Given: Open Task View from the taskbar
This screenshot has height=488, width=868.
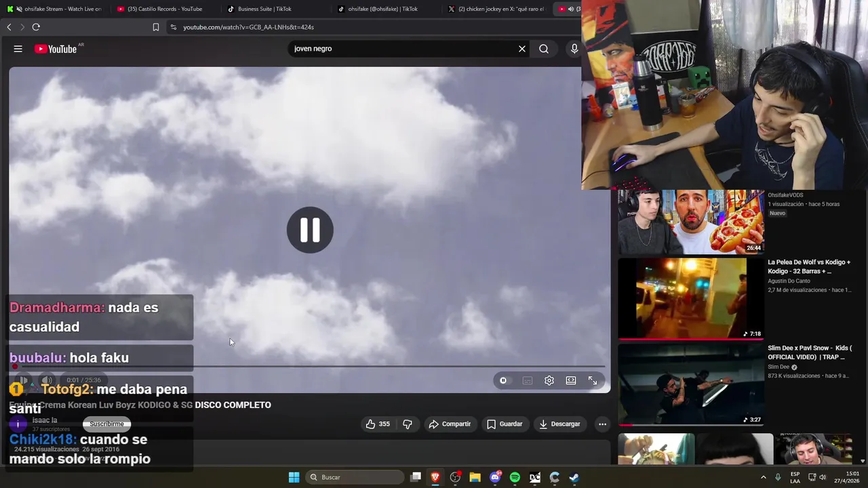Looking at the screenshot, I should point(416,477).
